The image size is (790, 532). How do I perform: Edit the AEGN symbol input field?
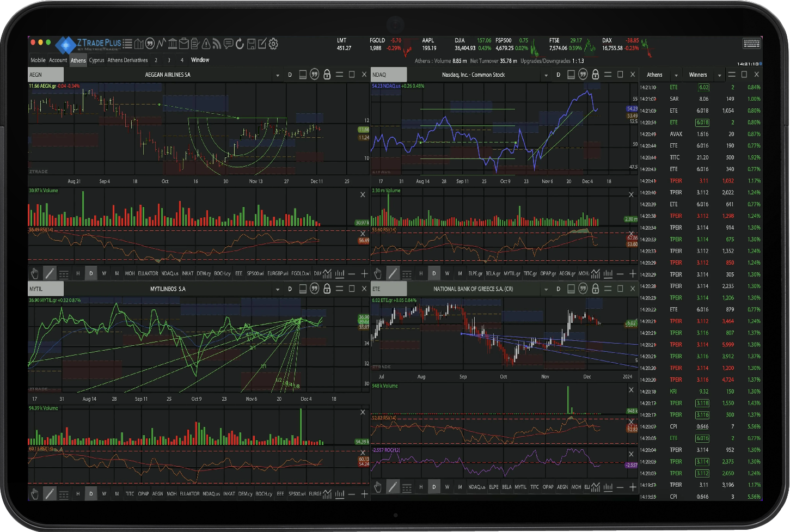(x=46, y=75)
